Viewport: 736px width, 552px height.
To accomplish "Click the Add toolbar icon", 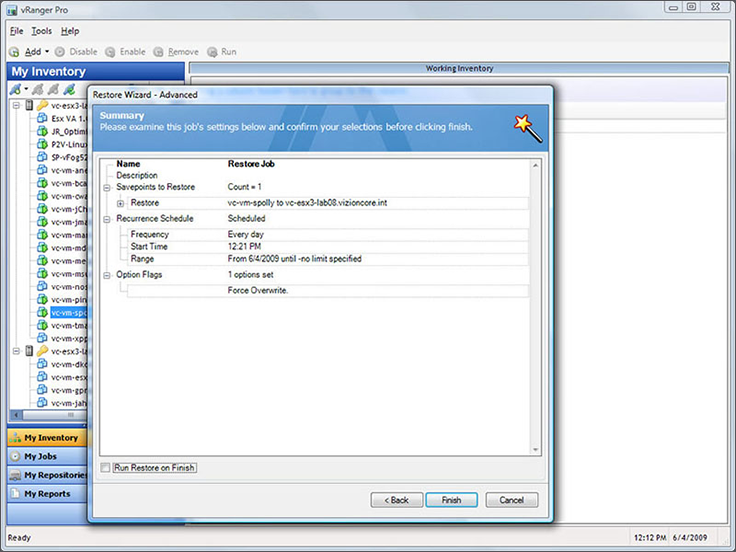I will (x=15, y=52).
